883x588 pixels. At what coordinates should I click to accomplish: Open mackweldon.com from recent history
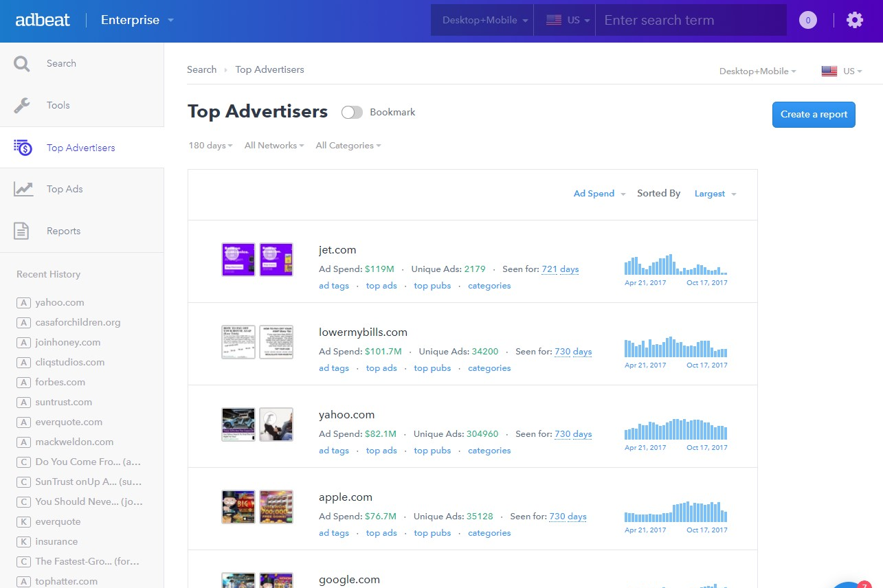74,442
